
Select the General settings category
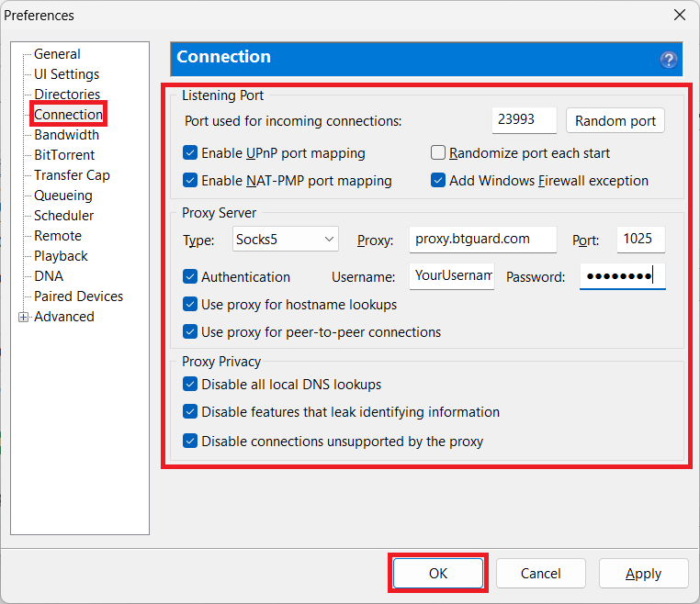point(57,54)
